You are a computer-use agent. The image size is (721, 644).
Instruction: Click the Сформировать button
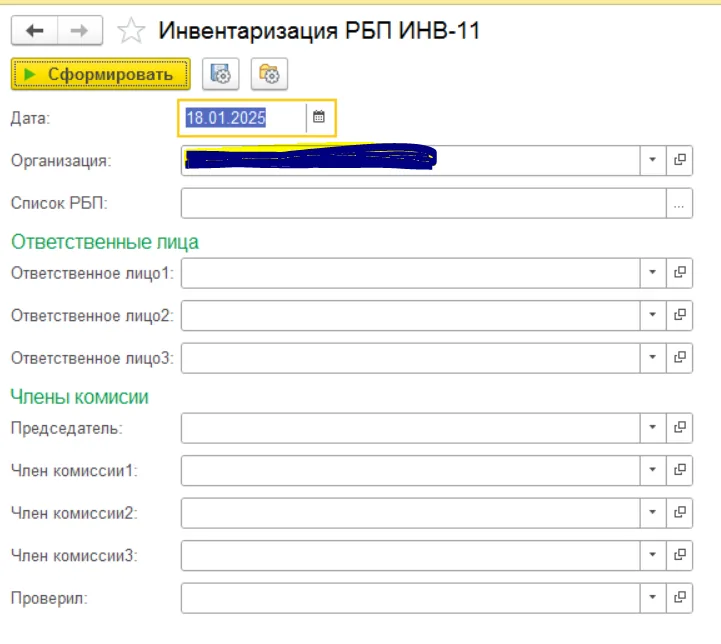(101, 74)
